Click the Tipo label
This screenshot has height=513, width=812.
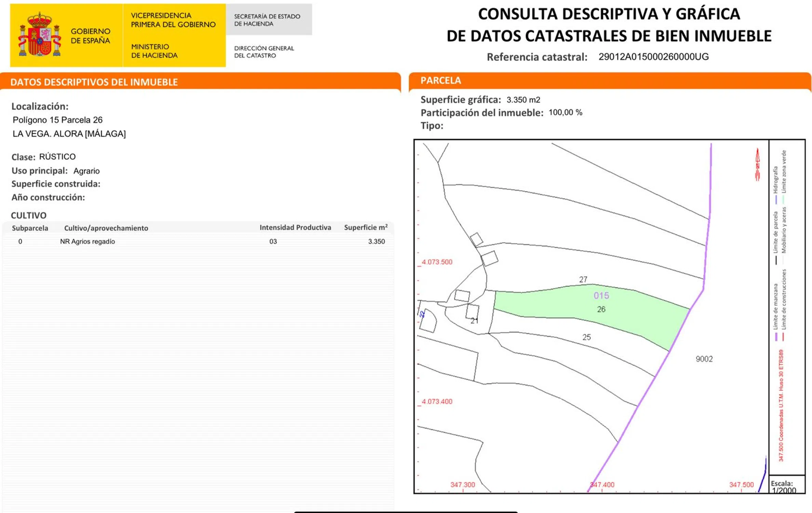point(432,126)
